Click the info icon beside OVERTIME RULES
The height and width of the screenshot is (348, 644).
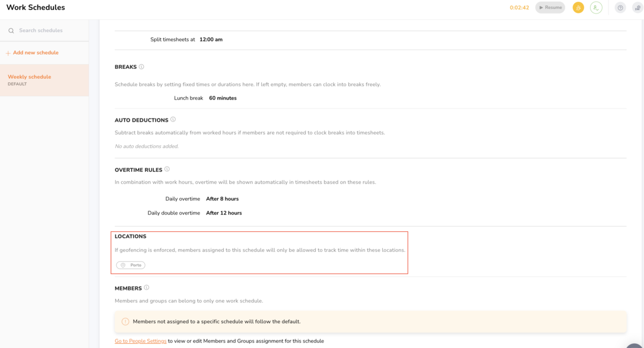(x=167, y=169)
